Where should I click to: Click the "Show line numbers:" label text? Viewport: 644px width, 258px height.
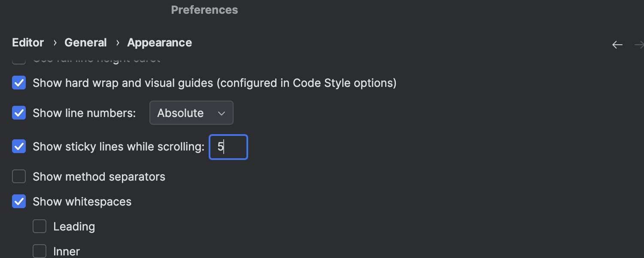(x=84, y=113)
